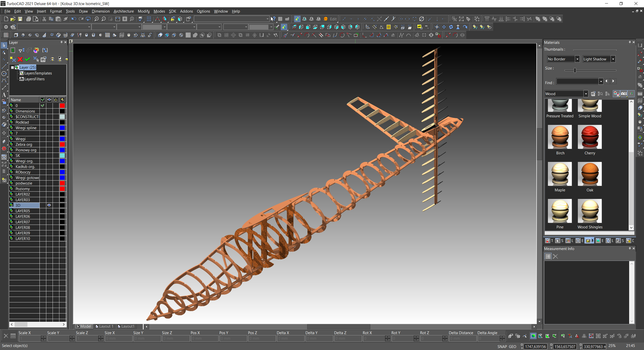Select the Text tool in left toolbar

[x=4, y=95]
